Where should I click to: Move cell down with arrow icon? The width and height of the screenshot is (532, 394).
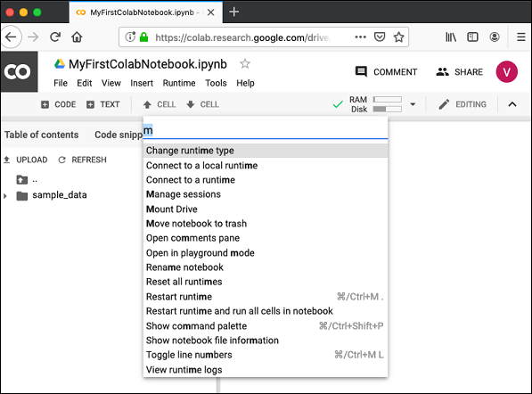coord(191,104)
